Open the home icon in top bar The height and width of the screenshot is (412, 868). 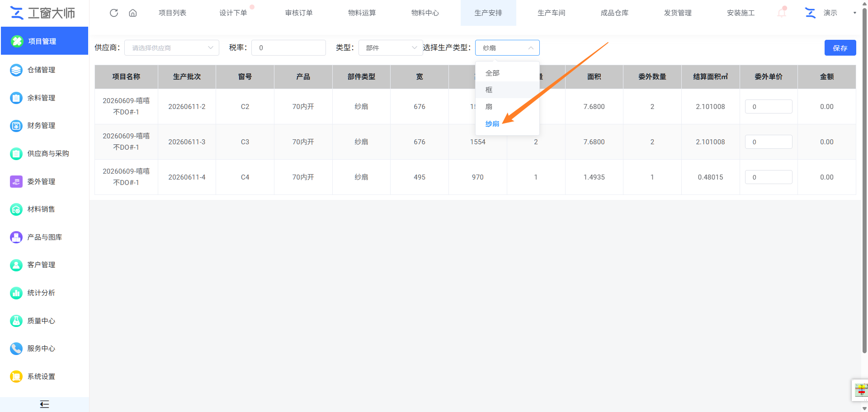pos(133,13)
